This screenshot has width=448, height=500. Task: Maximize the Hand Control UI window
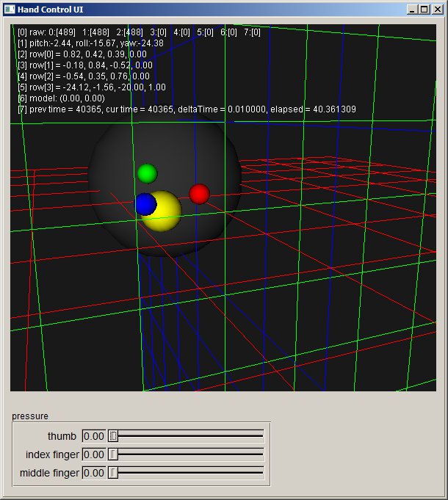point(424,10)
